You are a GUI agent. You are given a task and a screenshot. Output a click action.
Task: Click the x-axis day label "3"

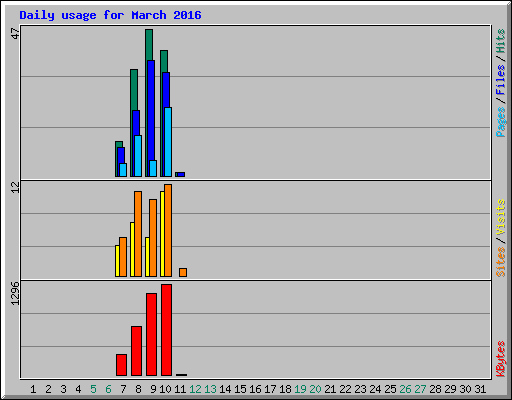63,389
